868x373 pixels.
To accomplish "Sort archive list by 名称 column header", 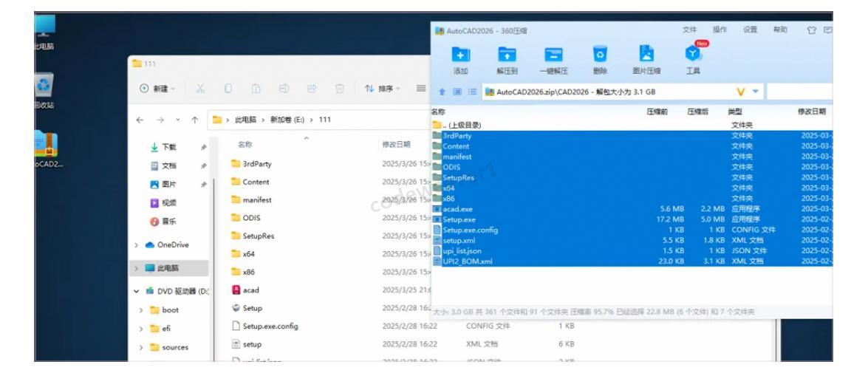I will pyautogui.click(x=438, y=112).
